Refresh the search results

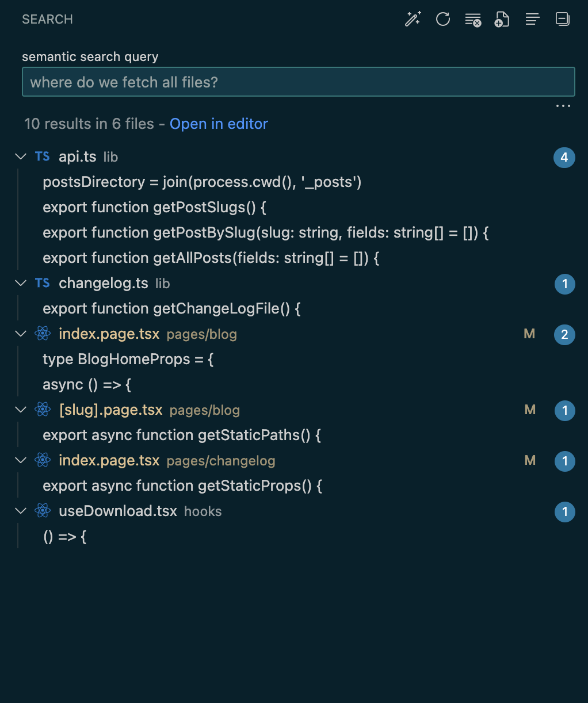coord(442,19)
